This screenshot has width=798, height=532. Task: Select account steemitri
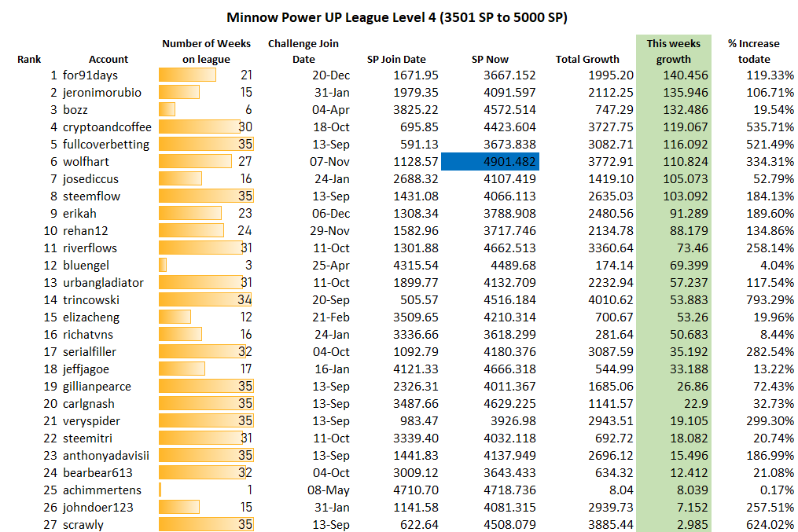(x=87, y=438)
